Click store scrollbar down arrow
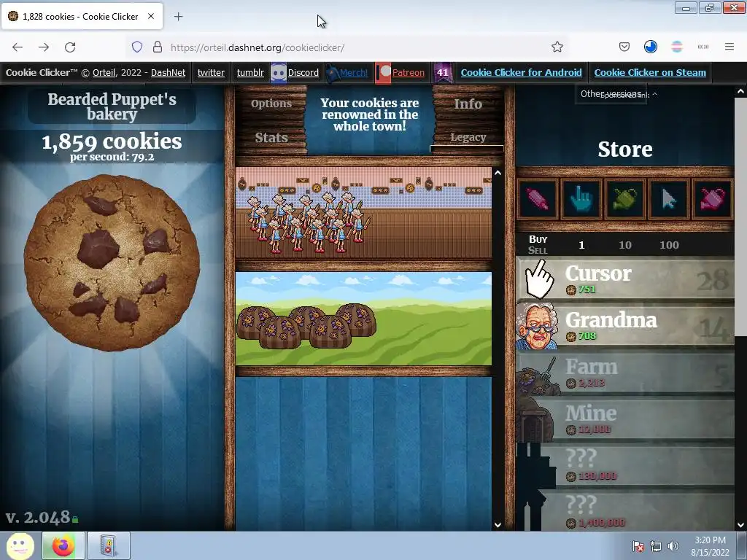The height and width of the screenshot is (560, 747). tap(740, 525)
